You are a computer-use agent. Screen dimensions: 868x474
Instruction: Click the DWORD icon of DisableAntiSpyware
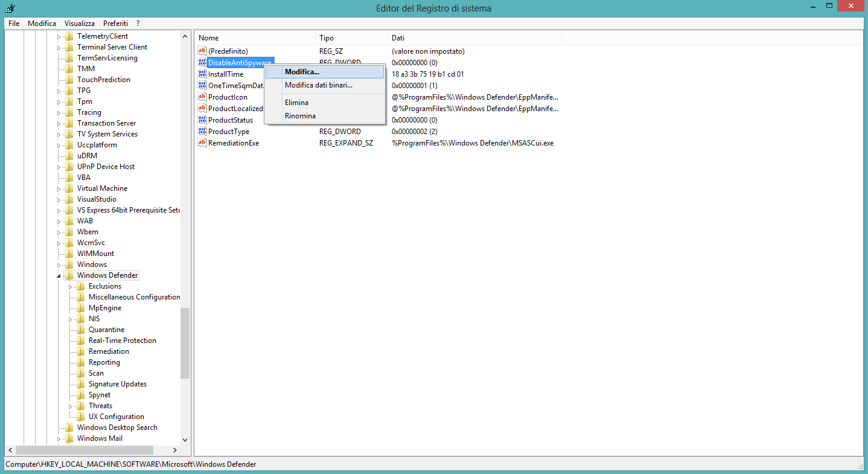tap(202, 63)
